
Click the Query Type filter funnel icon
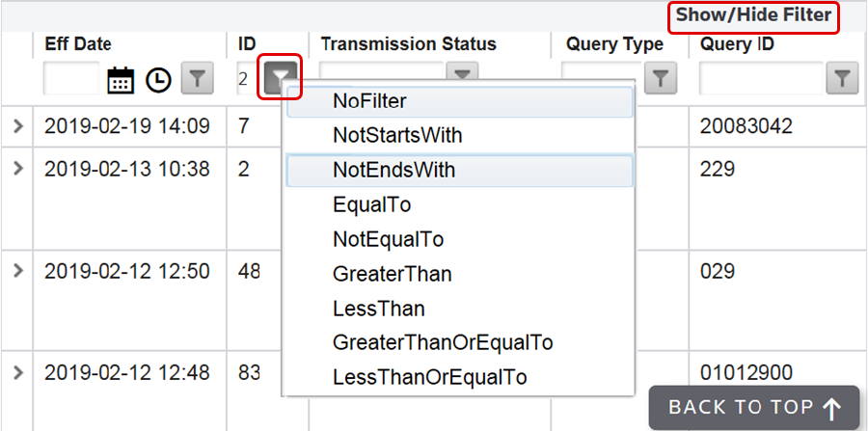660,79
